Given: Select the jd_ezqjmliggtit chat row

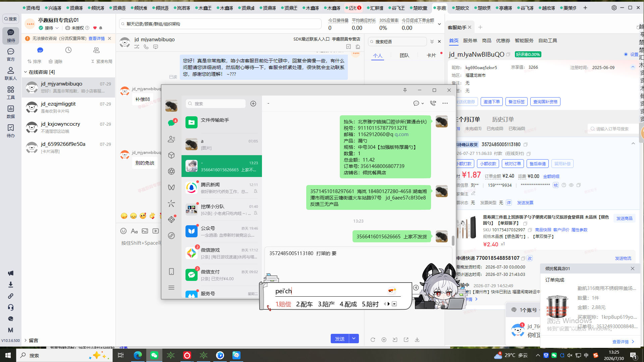Looking at the screenshot, I should (x=68, y=107).
